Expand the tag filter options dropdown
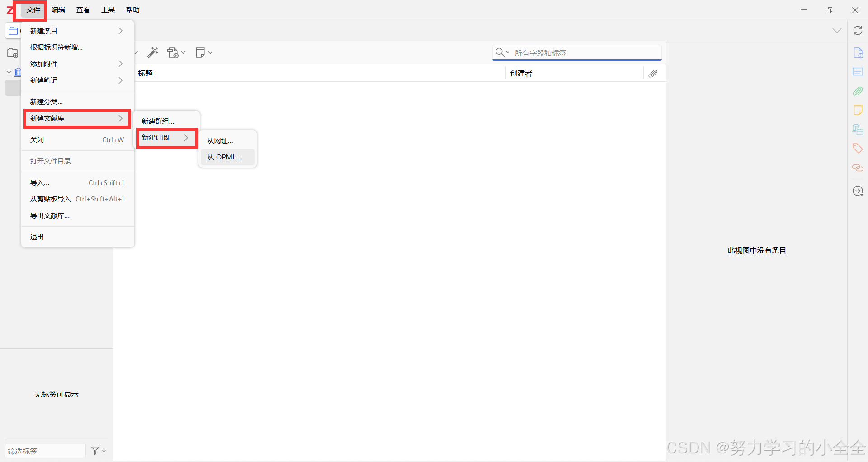Screen dimensions: 868x462 coord(98,451)
